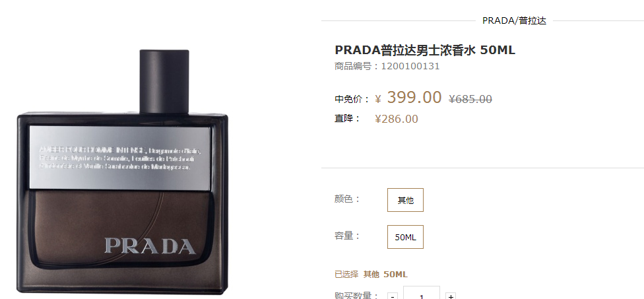Image resolution: width=644 pixels, height=299 pixels.
Task: Focus the purchase quantity input field
Action: 422,293
